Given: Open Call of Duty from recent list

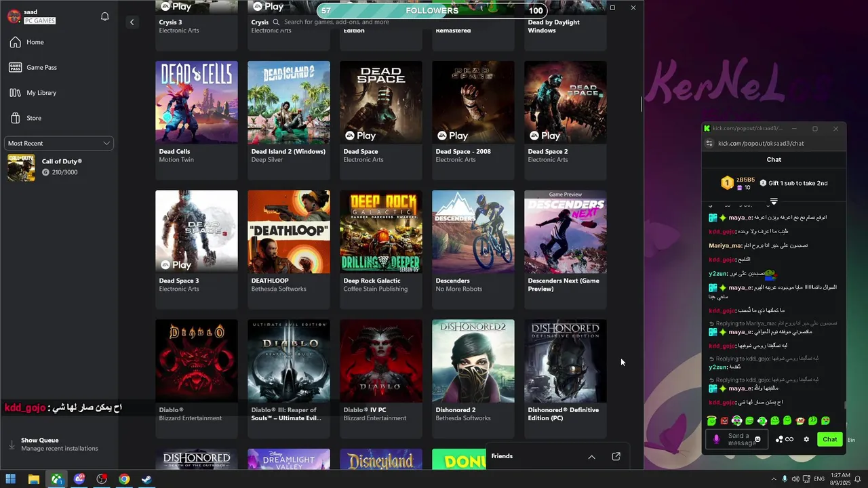Looking at the screenshot, I should [60, 167].
